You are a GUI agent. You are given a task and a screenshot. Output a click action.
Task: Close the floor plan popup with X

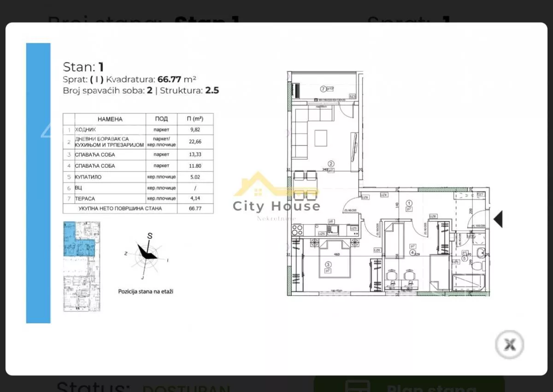tap(509, 345)
